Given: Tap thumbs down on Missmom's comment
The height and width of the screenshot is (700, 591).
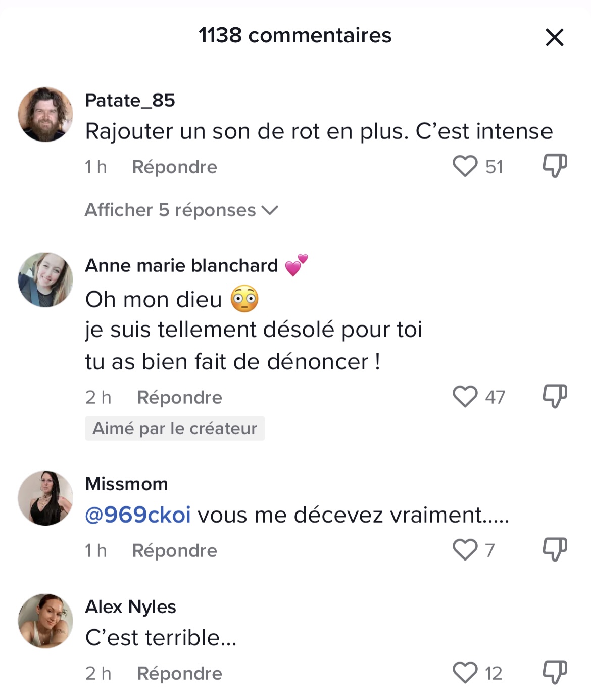Looking at the screenshot, I should tap(555, 550).
